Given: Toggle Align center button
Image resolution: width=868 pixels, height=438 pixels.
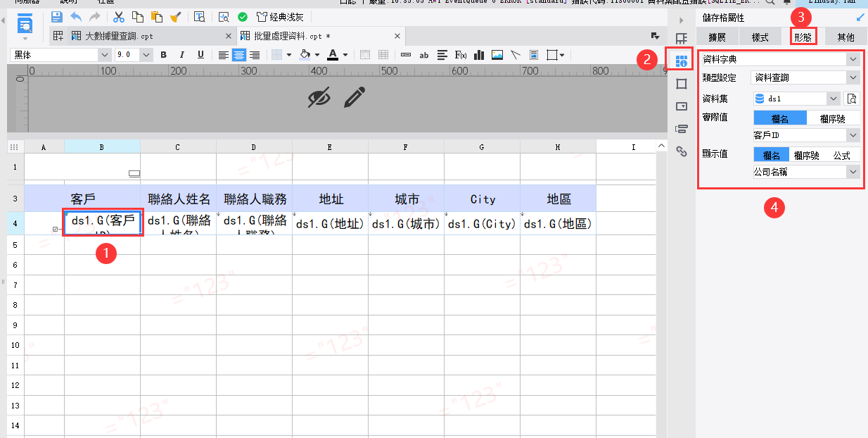Looking at the screenshot, I should [239, 54].
